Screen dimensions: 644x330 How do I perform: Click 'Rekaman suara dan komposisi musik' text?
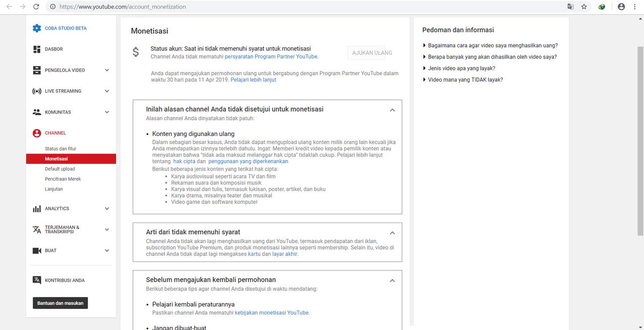[x=216, y=183]
